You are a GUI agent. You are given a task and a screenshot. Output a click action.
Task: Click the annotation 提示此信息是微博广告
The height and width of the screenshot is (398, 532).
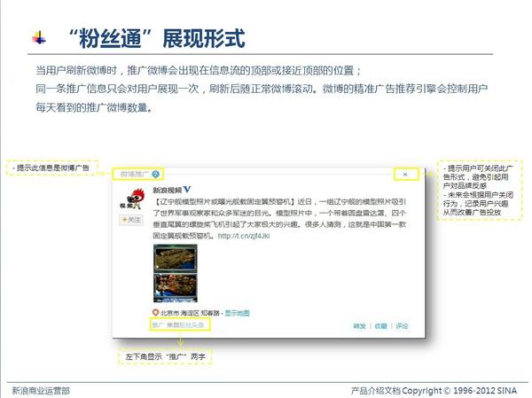pos(51,168)
